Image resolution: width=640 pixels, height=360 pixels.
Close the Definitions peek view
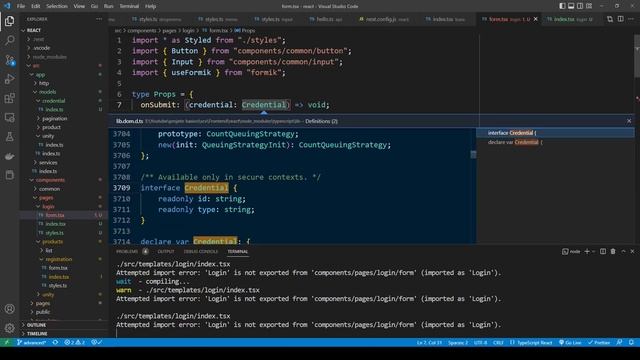pos(629,121)
